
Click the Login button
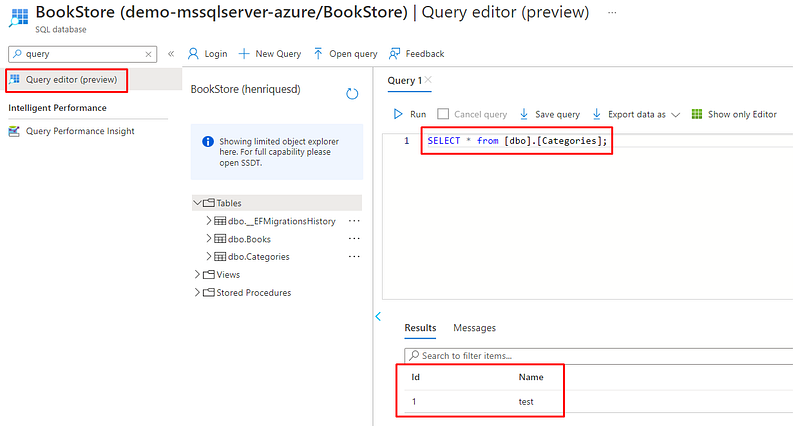pos(207,54)
